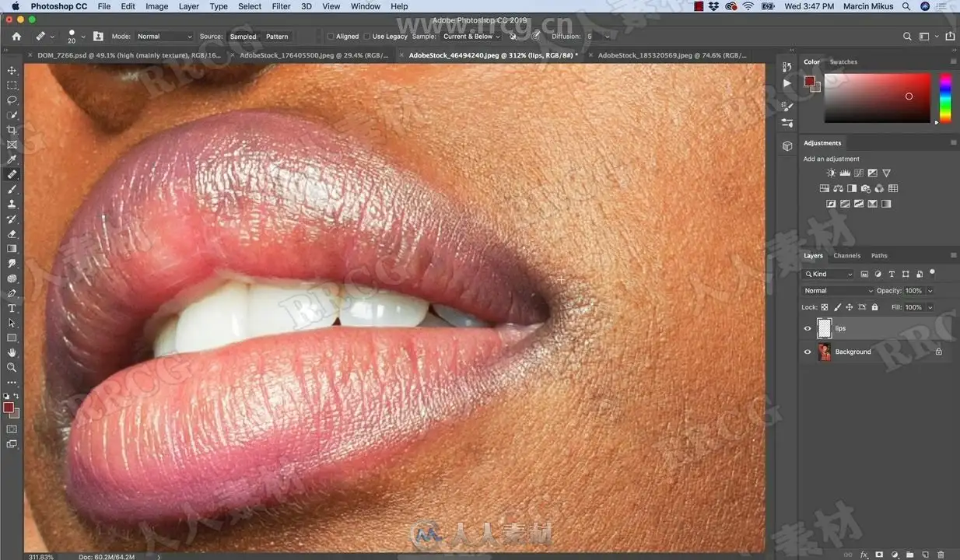Select the Move tool
This screenshot has width=960, height=560.
tap(12, 71)
